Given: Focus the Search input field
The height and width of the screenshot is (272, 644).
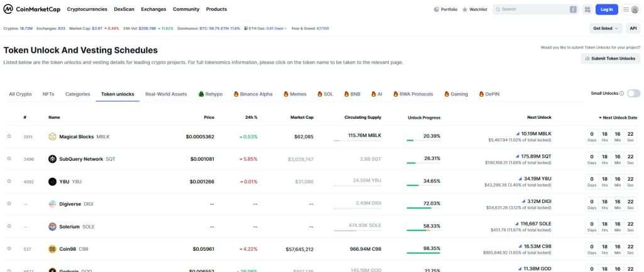Looking at the screenshot, I should (531, 9).
